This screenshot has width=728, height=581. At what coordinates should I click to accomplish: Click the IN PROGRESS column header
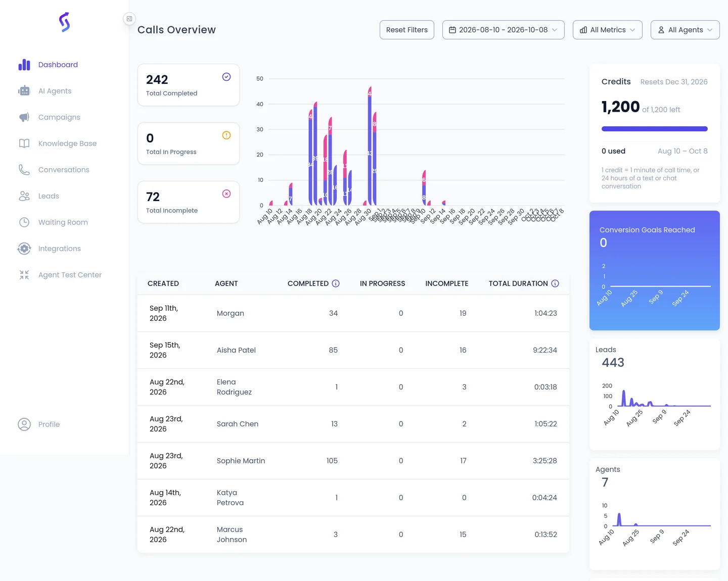[x=383, y=283]
